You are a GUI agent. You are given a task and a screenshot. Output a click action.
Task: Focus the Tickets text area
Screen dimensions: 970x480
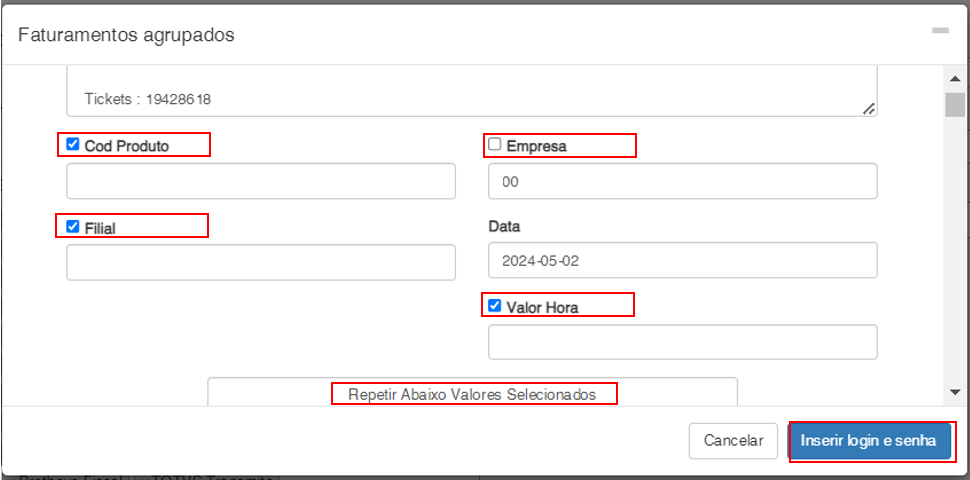tap(470, 92)
